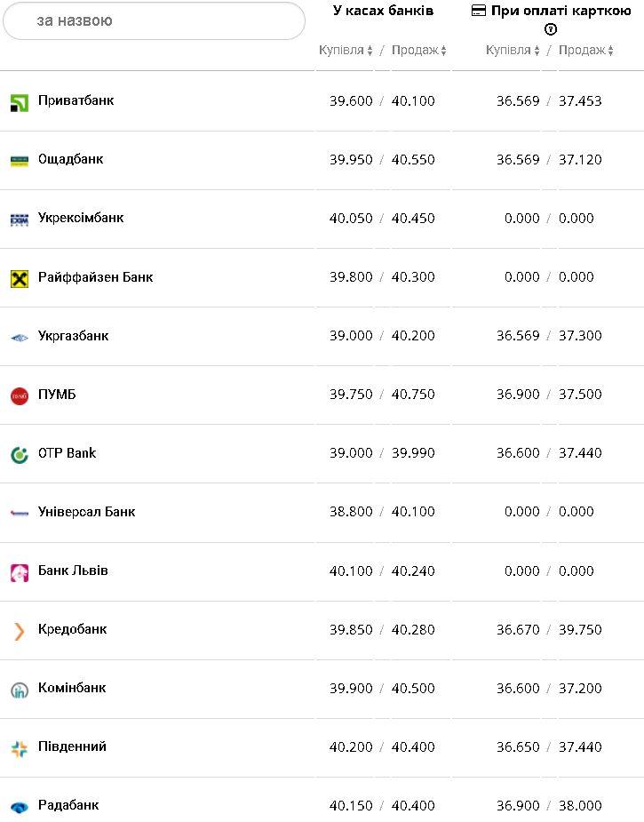Screen dimensions: 644x822
Task: Click the help icon under card payment header
Action: click(x=551, y=29)
